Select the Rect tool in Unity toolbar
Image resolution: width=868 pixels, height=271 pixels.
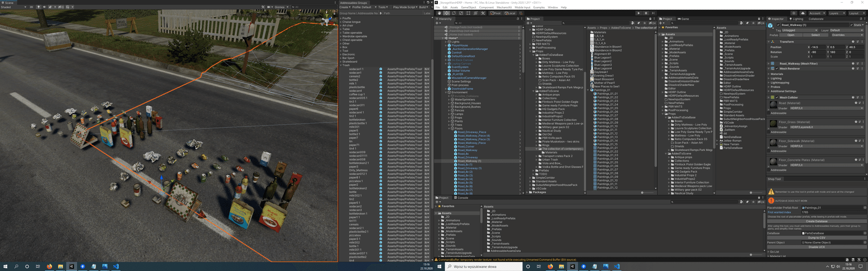[468, 13]
